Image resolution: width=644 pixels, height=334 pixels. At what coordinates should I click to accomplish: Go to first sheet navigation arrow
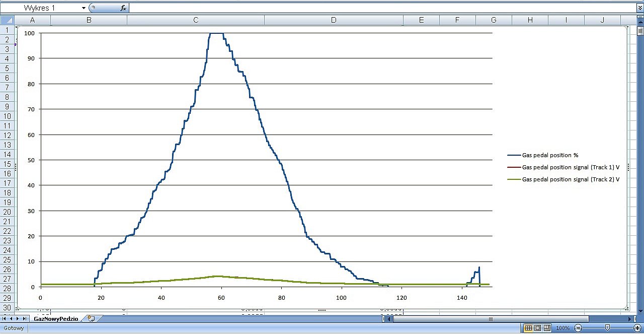pyautogui.click(x=5, y=319)
